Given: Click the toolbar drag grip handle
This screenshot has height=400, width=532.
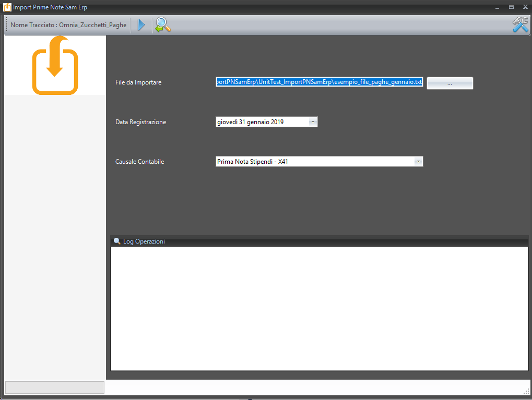Looking at the screenshot, I should (6, 25).
